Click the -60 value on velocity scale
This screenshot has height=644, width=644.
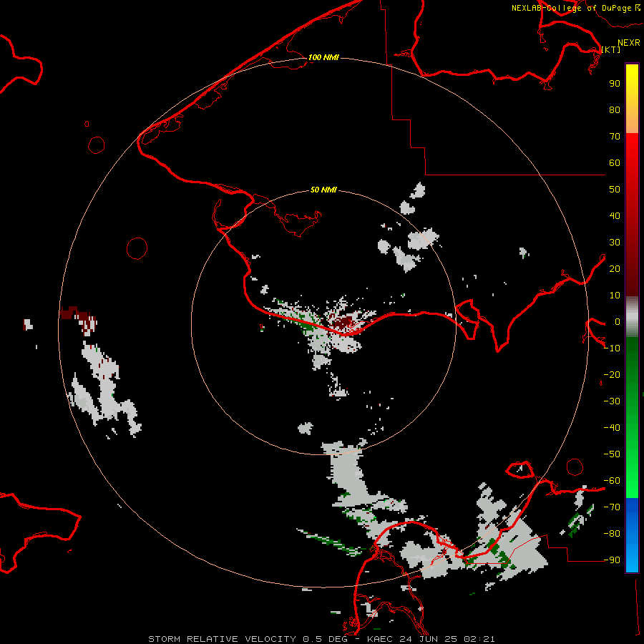click(612, 481)
